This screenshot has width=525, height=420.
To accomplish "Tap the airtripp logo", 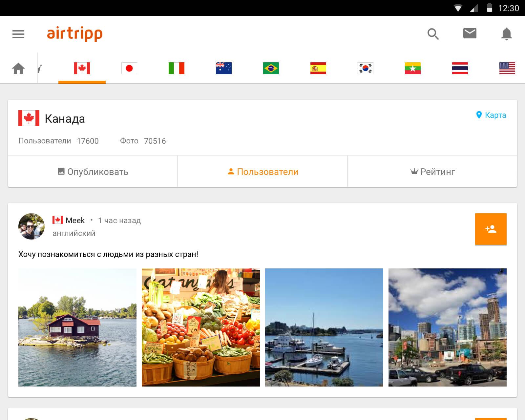I will coord(75,34).
